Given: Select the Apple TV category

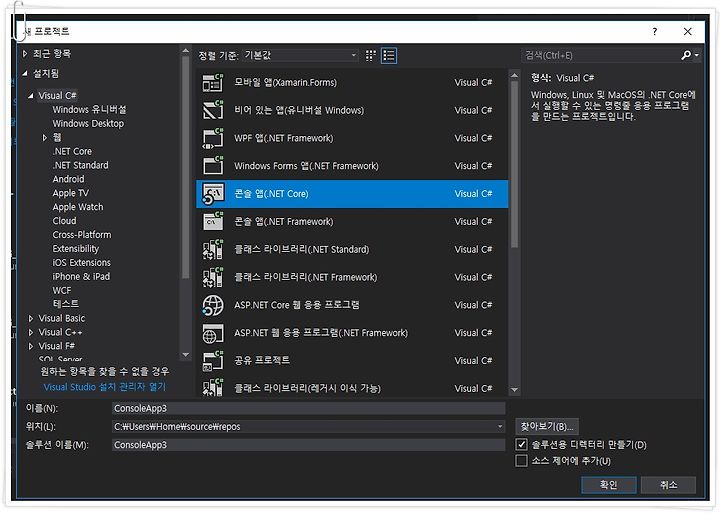Looking at the screenshot, I should pos(70,193).
